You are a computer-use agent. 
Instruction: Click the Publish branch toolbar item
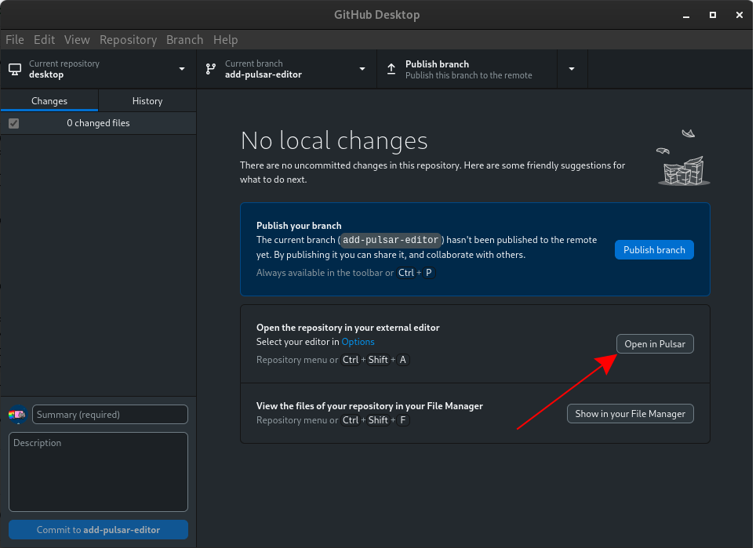click(x=467, y=69)
